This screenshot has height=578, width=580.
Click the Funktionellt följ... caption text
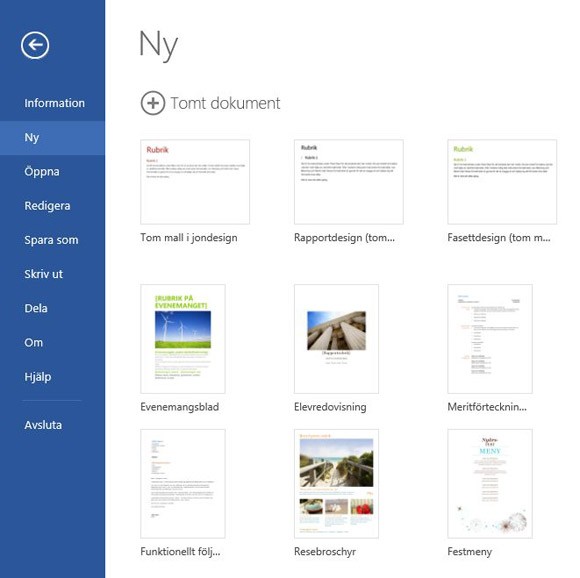coord(180,551)
